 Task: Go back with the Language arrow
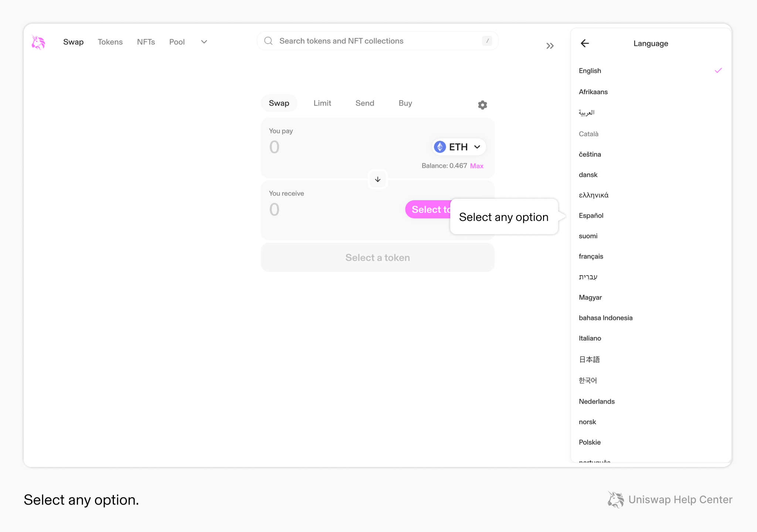pyautogui.click(x=585, y=44)
